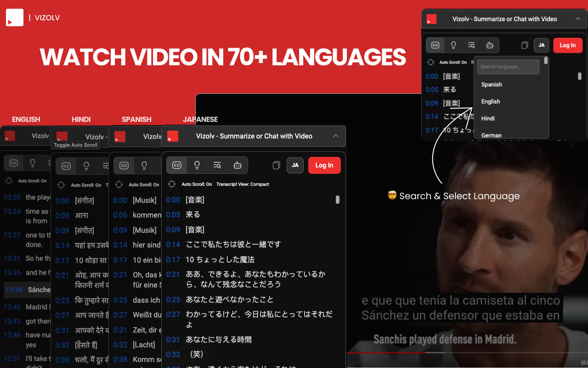Jump to 13:38 timestamp in English transcript

tap(13, 290)
